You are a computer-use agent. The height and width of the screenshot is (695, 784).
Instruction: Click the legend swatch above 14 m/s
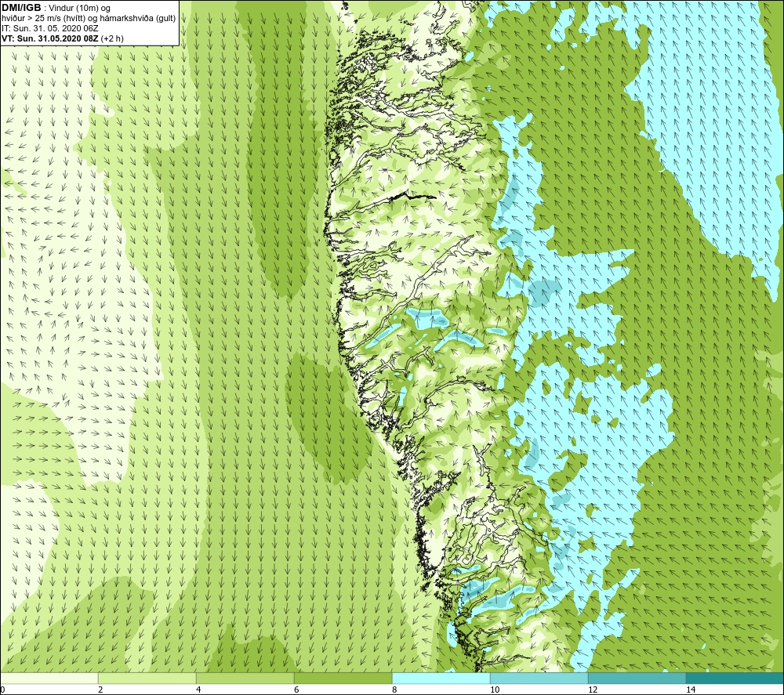click(x=735, y=678)
